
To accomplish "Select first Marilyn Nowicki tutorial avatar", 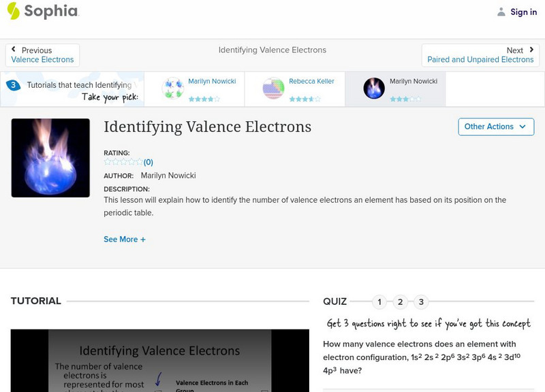I will 172,88.
